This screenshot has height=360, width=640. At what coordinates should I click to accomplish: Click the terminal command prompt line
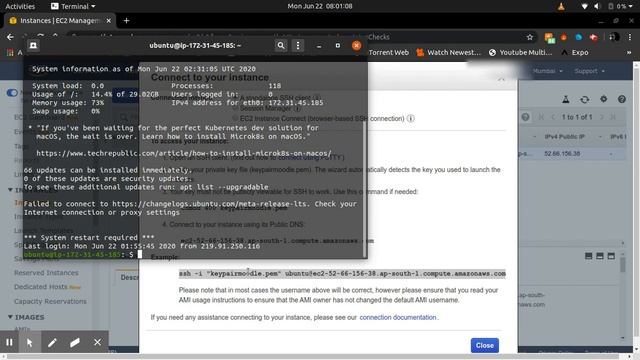point(83,254)
